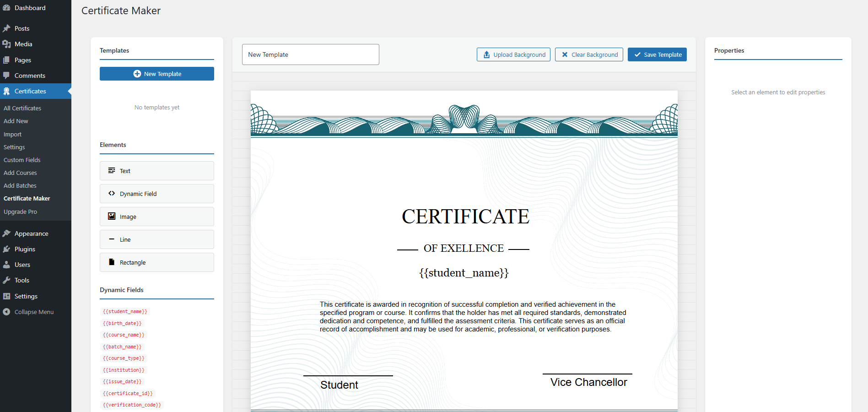Clear the certificate background

pos(589,54)
